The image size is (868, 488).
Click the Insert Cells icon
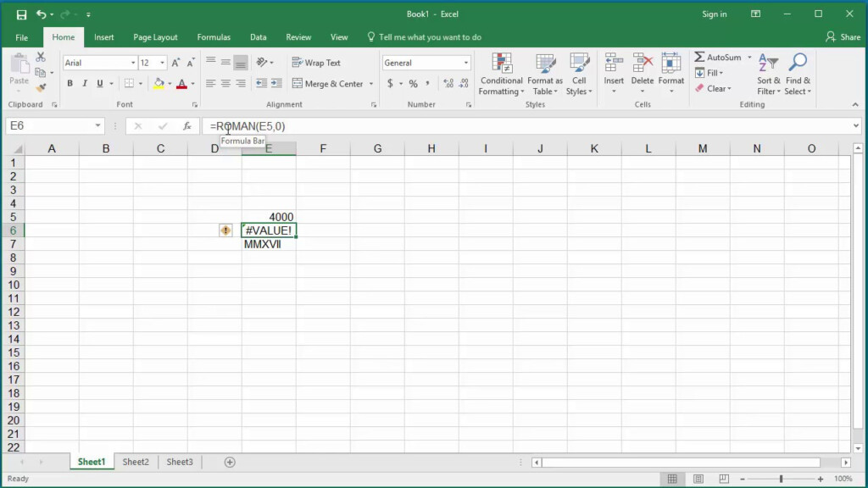[614, 63]
